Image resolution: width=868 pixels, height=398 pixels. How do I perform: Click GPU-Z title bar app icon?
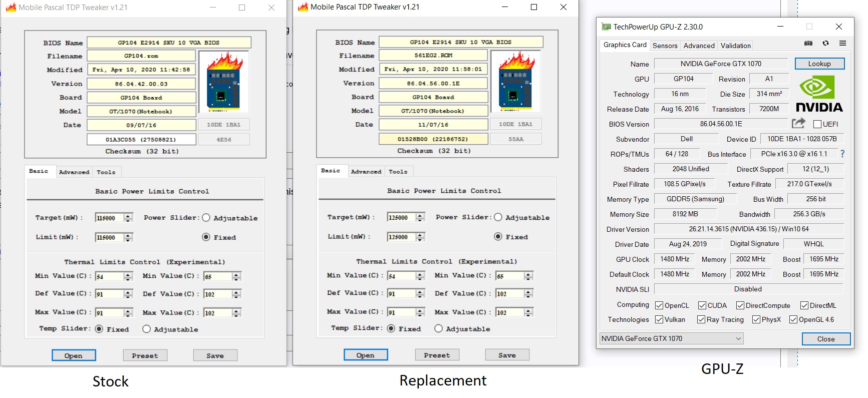pyautogui.click(x=606, y=27)
